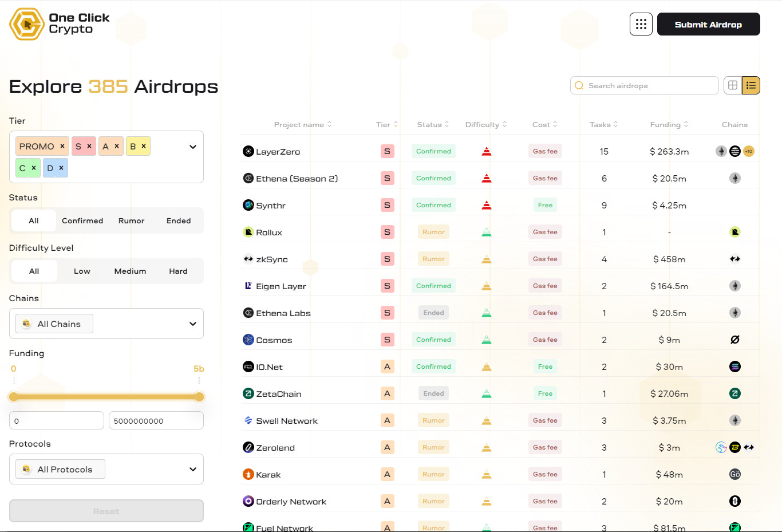
Task: Expand the Tier filter dropdown
Action: point(193,147)
